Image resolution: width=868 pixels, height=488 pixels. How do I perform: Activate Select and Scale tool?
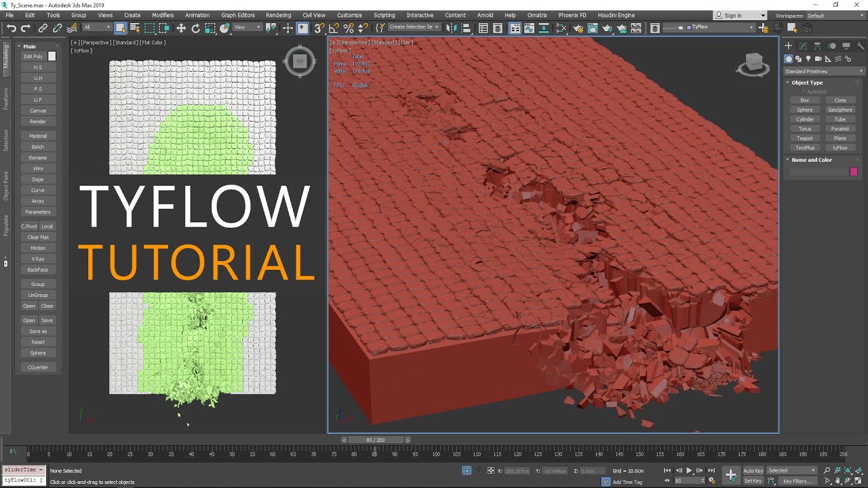point(211,28)
